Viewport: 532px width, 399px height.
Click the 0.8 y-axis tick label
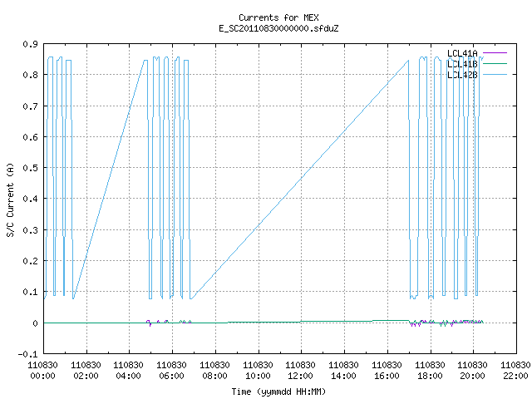tap(30, 75)
